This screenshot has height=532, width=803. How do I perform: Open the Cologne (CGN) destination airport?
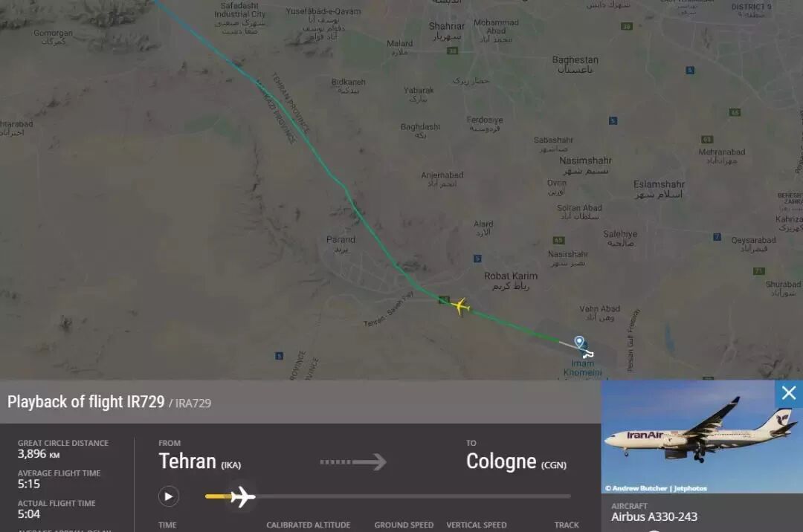(x=516, y=461)
